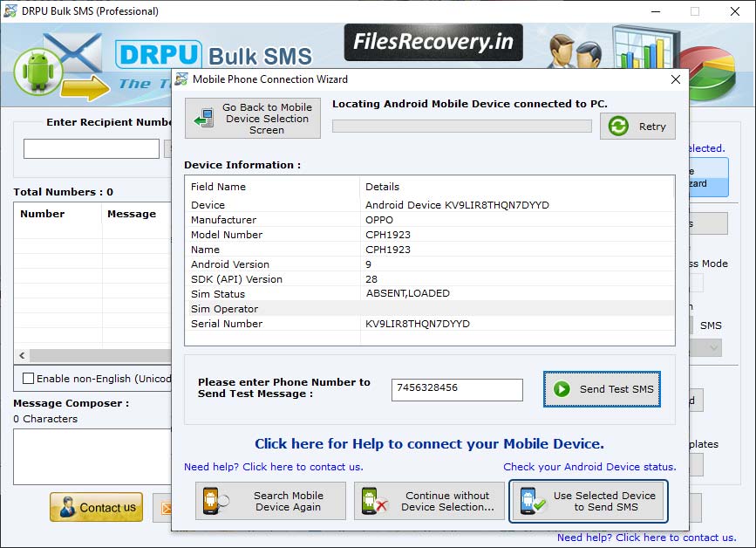Click Continue without Device Selection button
756x548 pixels.
click(x=429, y=501)
